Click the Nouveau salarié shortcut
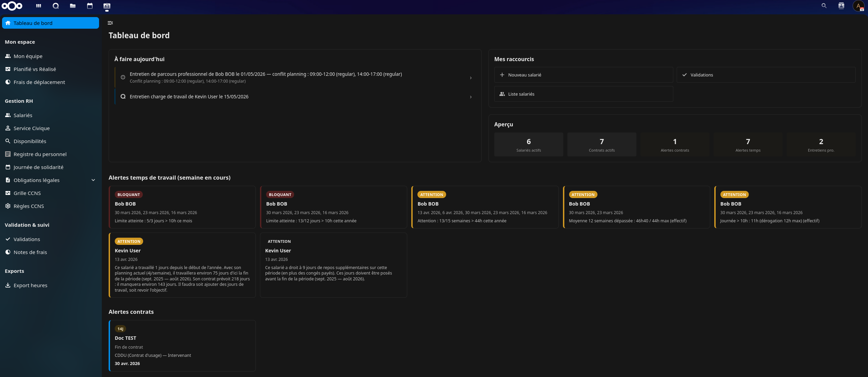868x377 pixels. tap(583, 75)
